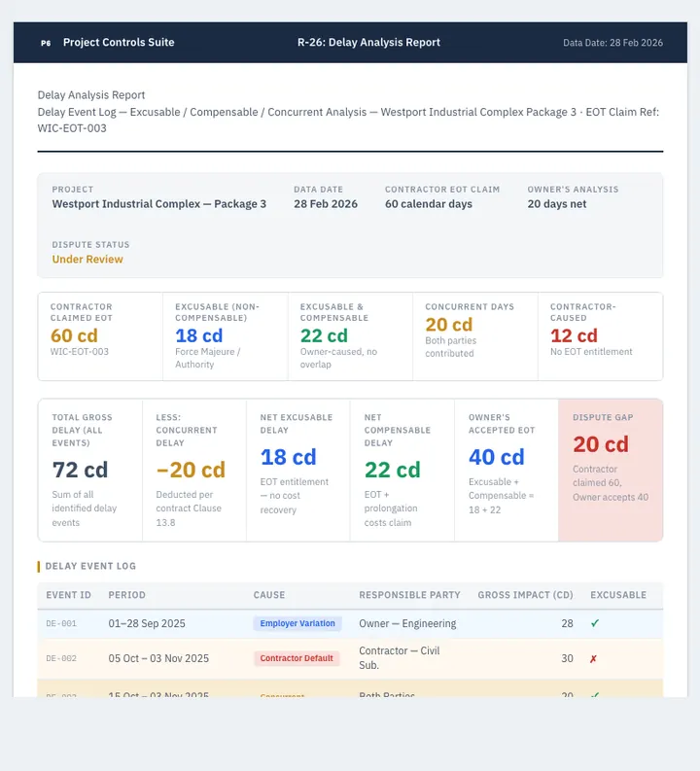This screenshot has width=700, height=771.
Task: Click the 40 cd Owner's Accepted EOT figure
Action: [x=497, y=457]
